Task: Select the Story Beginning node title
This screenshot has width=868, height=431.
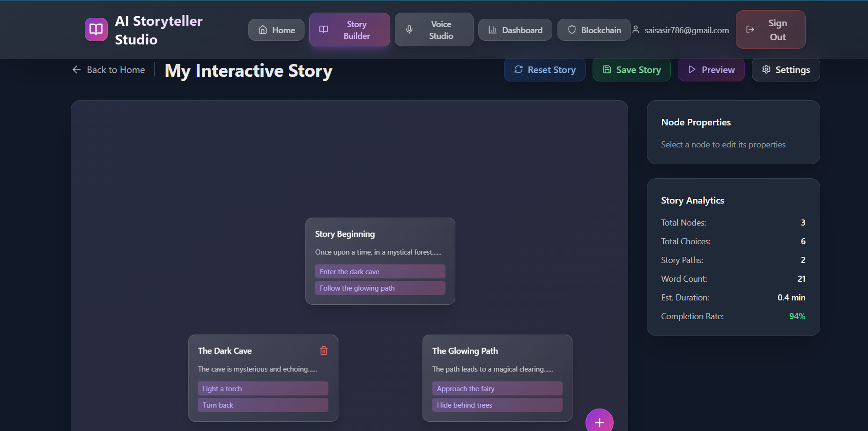Action: coord(345,234)
